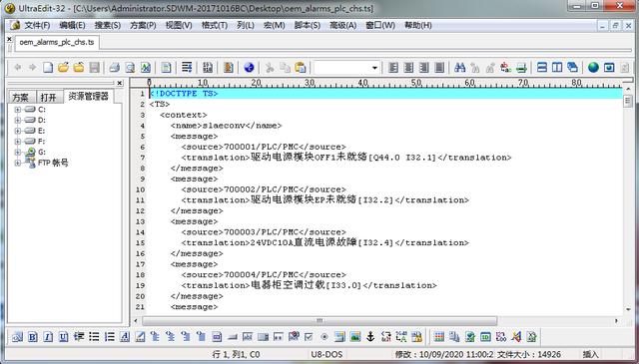Click line 1 <!DOCTYPE TS> text
This screenshot has height=364, width=639.
point(184,94)
